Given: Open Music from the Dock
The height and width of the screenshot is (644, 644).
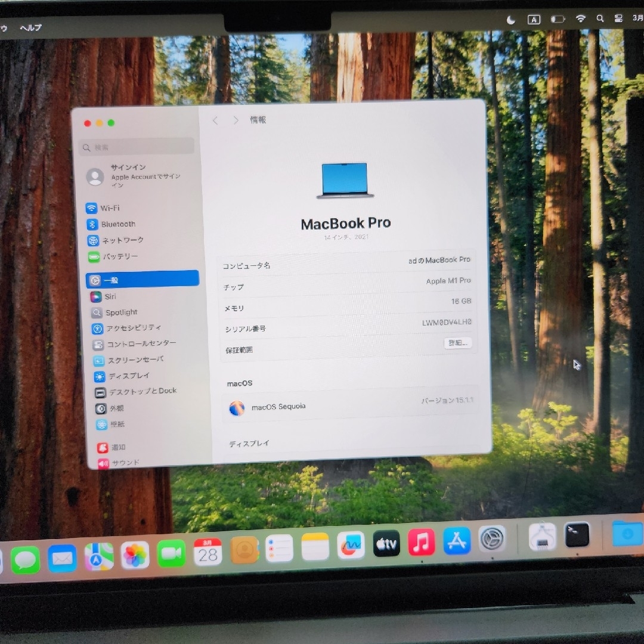Looking at the screenshot, I should (x=422, y=541).
